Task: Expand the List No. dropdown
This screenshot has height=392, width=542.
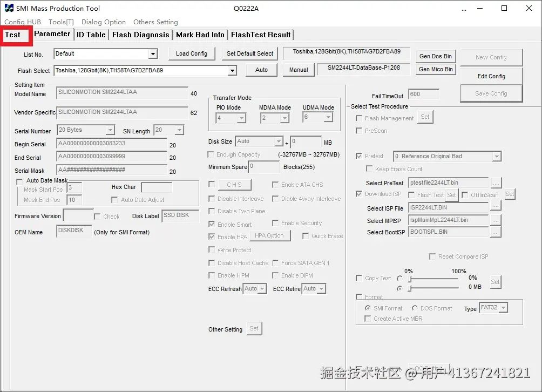Action: point(153,53)
